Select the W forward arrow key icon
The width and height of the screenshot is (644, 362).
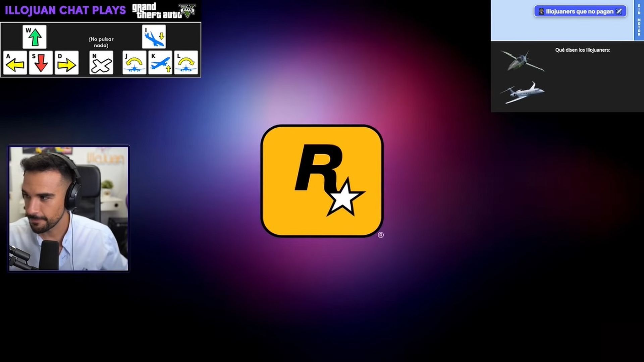point(35,36)
